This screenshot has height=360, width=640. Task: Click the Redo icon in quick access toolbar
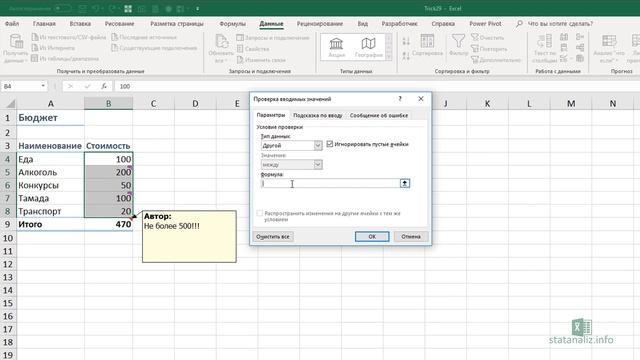pos(112,8)
